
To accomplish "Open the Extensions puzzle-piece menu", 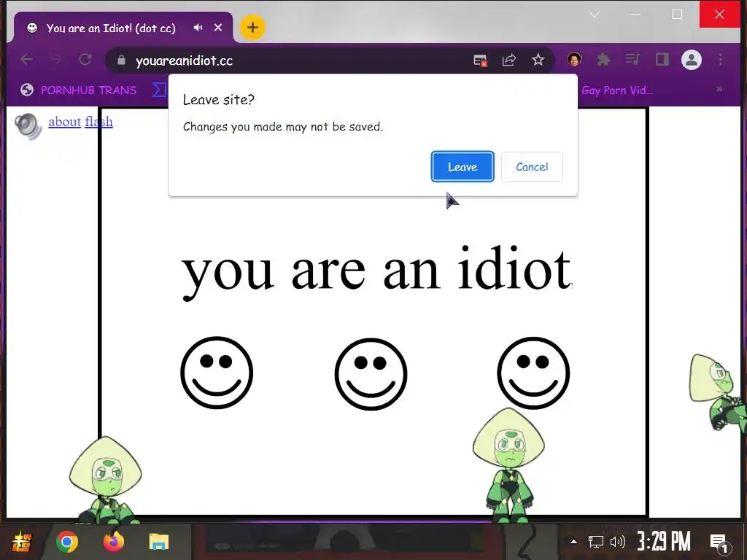I will click(603, 60).
